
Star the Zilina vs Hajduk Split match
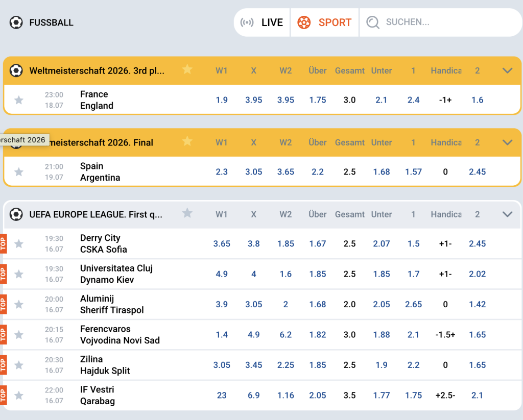(19, 365)
